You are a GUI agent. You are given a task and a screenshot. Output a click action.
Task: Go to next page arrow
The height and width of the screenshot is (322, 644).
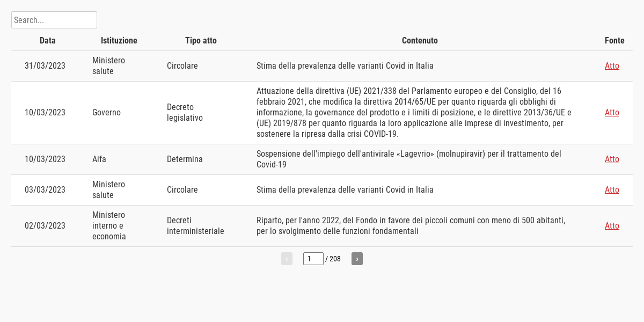click(x=357, y=259)
